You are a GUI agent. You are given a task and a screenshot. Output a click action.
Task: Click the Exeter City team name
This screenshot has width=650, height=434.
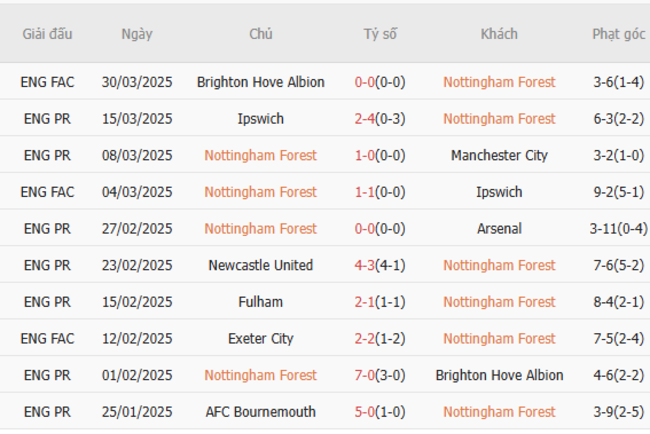point(261,339)
